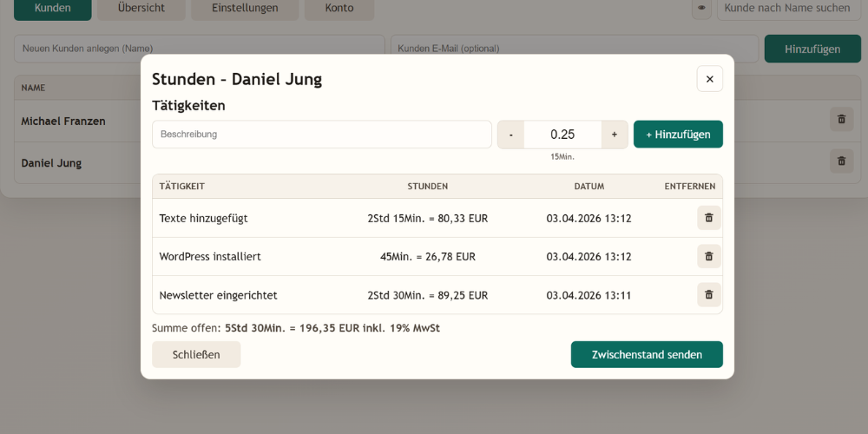Delete the 'Texte hinzugefügt' activity entry
This screenshot has height=434, width=868.
click(708, 218)
